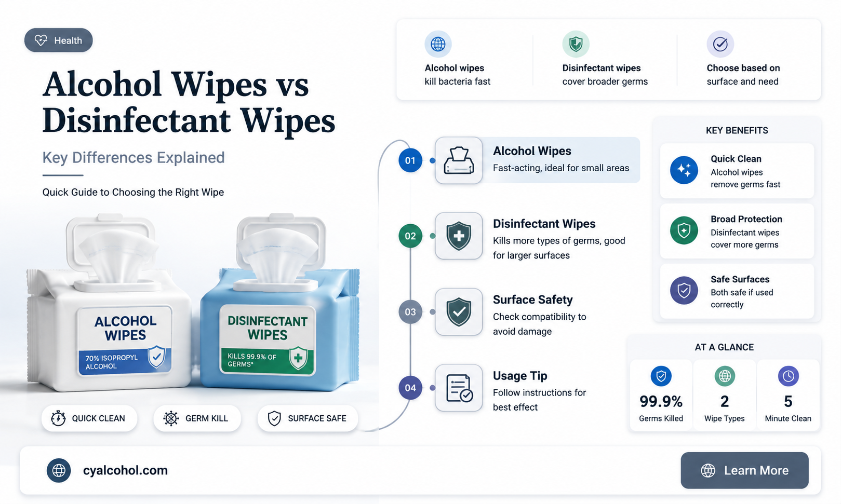Click 'Follow instructions for best effect' text
841x504 pixels.
(539, 400)
